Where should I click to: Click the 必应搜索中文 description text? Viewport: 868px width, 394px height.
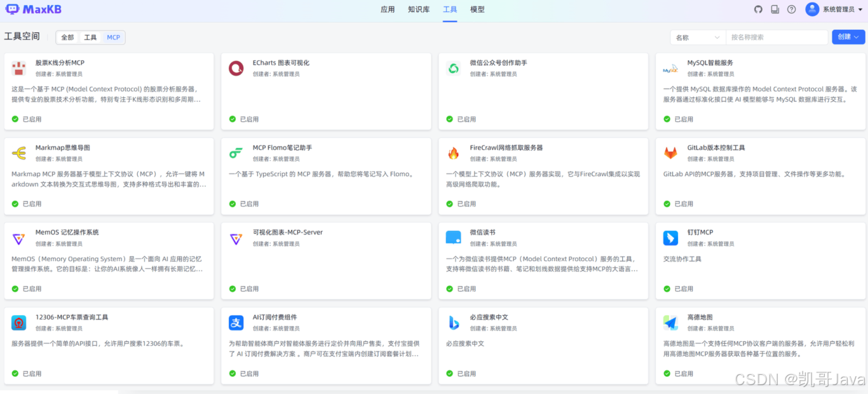[x=465, y=344]
